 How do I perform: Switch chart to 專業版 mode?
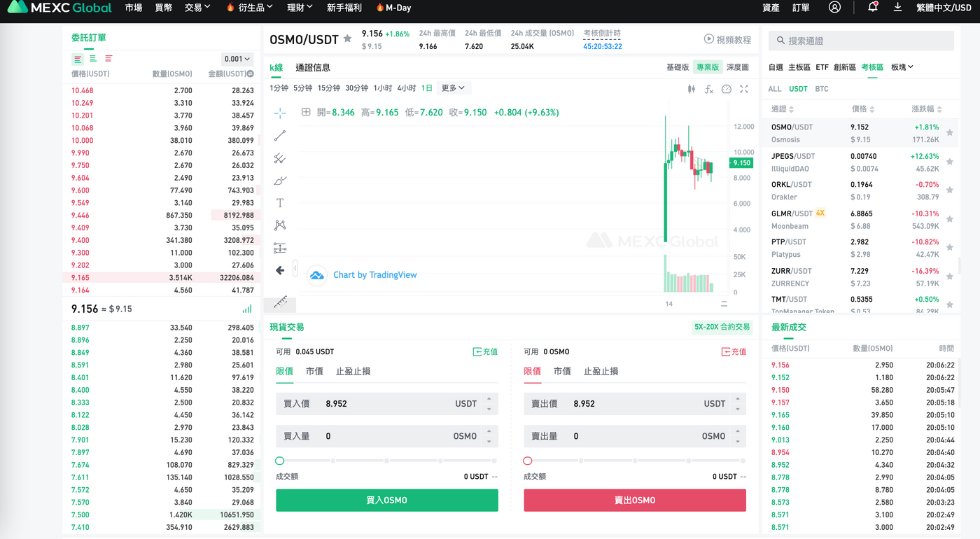707,67
